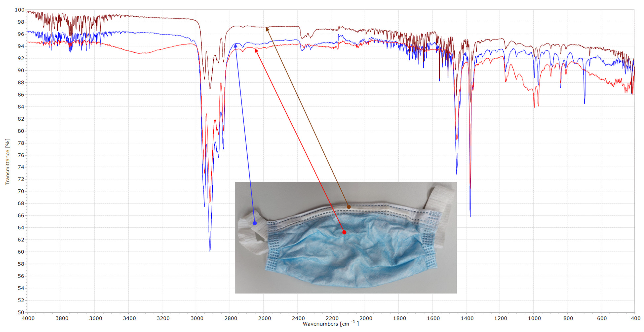Click the red dot on the blue mask fabric
Viewport: 644px width, 332px height.
pyautogui.click(x=344, y=232)
